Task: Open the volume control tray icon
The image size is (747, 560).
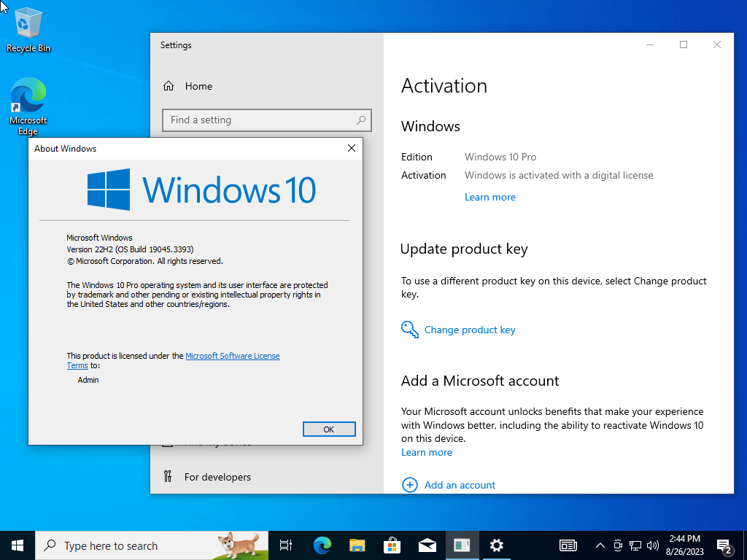Action: click(653, 545)
